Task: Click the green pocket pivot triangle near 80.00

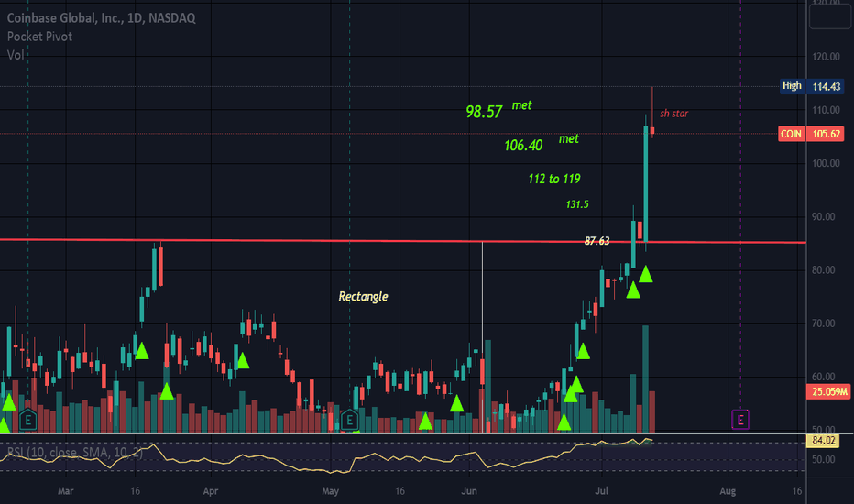Action: (x=645, y=274)
